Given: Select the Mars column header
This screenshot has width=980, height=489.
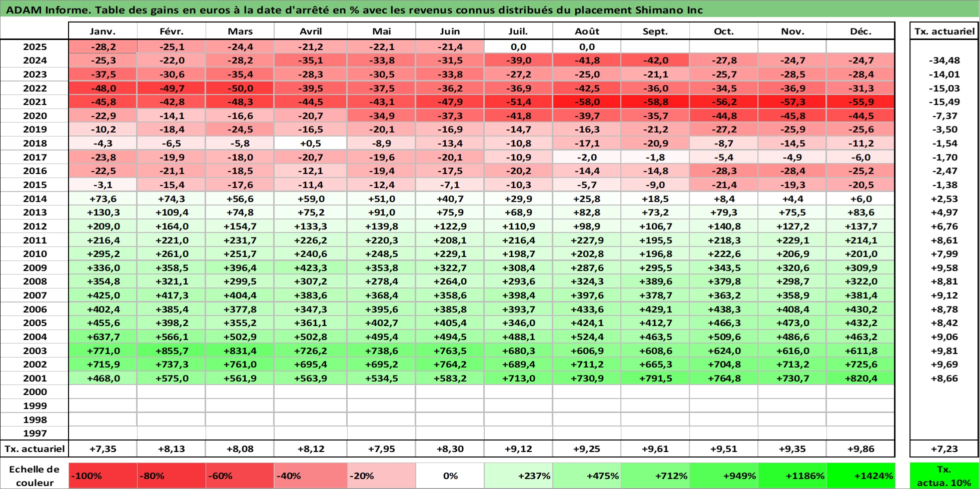Looking at the screenshot, I should pyautogui.click(x=240, y=31).
